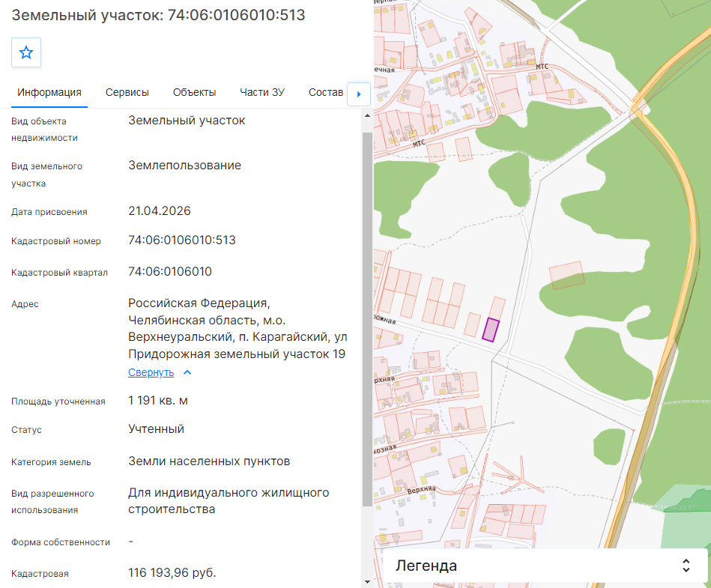The height and width of the screenshot is (588, 711).
Task: Click the label Площадь уточненная
Action: 58,401
